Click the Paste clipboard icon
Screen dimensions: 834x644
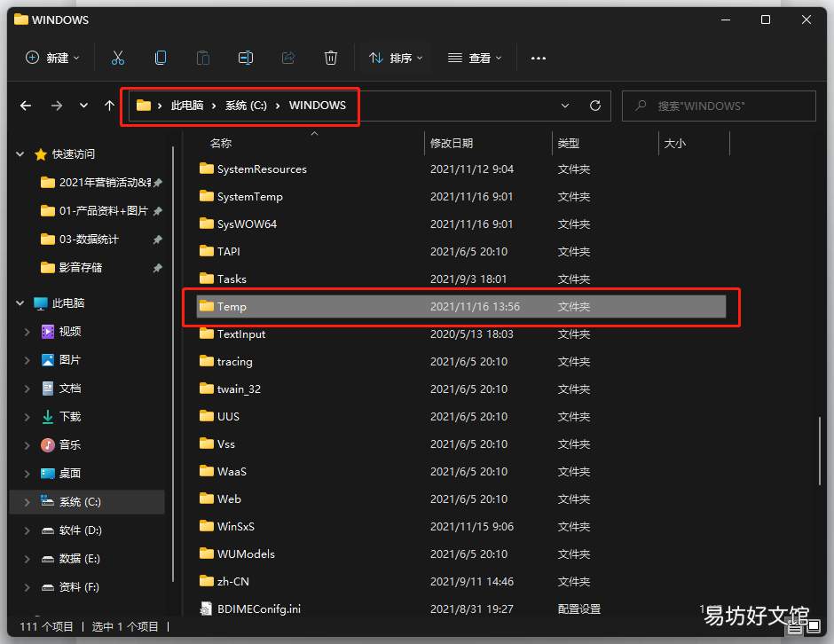tap(202, 58)
